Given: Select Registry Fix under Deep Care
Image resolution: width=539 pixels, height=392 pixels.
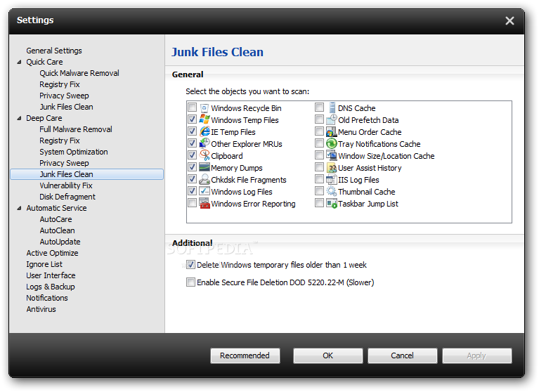Looking at the screenshot, I should point(60,141).
